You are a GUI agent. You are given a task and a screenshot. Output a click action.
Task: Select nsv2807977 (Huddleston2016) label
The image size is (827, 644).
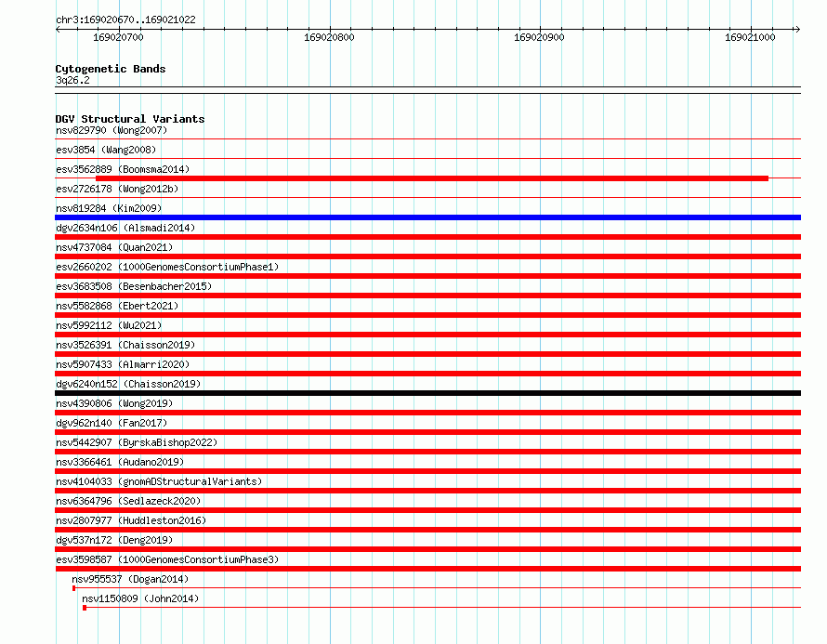[x=131, y=520]
